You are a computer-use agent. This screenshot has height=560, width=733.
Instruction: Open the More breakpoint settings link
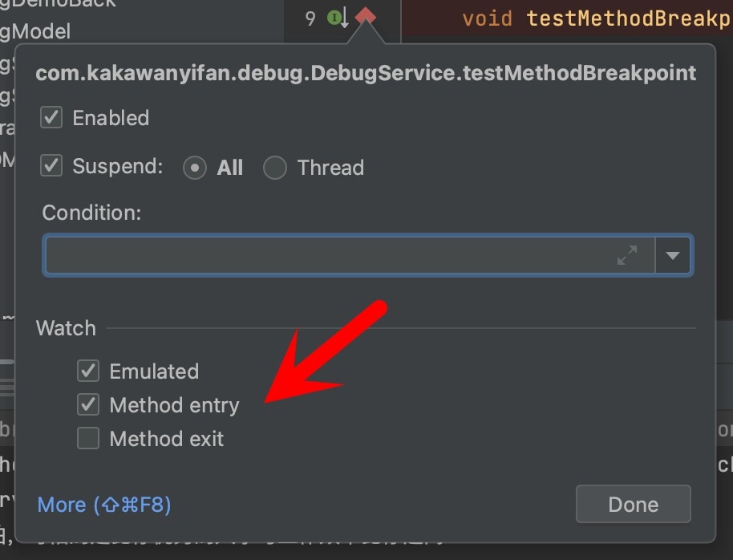pos(104,505)
